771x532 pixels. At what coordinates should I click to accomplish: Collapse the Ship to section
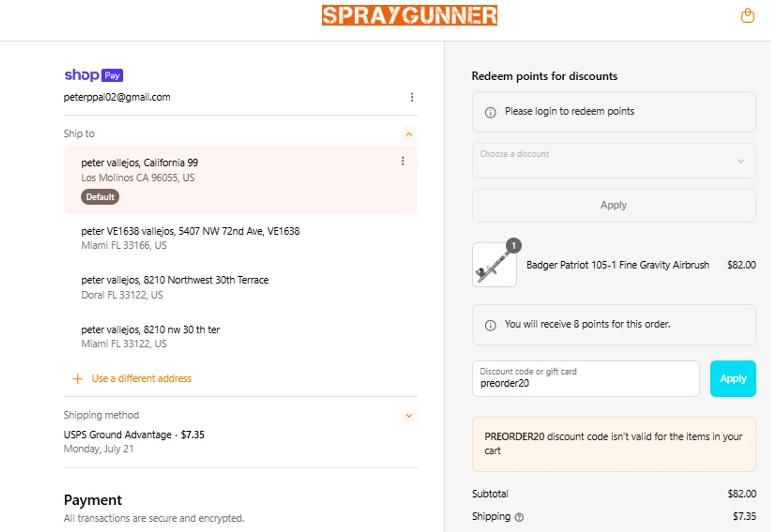(x=409, y=134)
